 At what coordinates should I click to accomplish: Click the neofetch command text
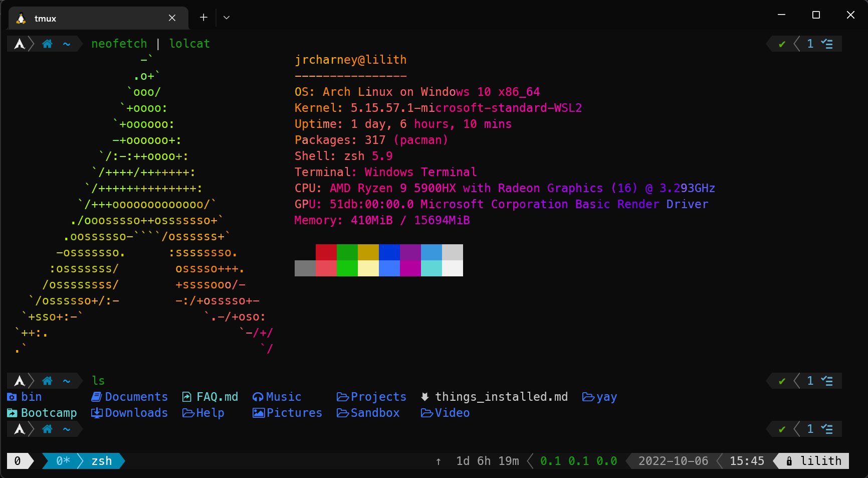tap(119, 44)
